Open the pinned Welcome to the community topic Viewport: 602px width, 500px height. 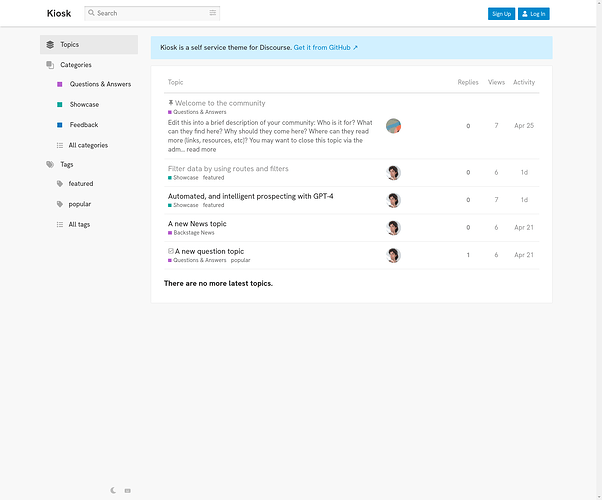[x=220, y=103]
